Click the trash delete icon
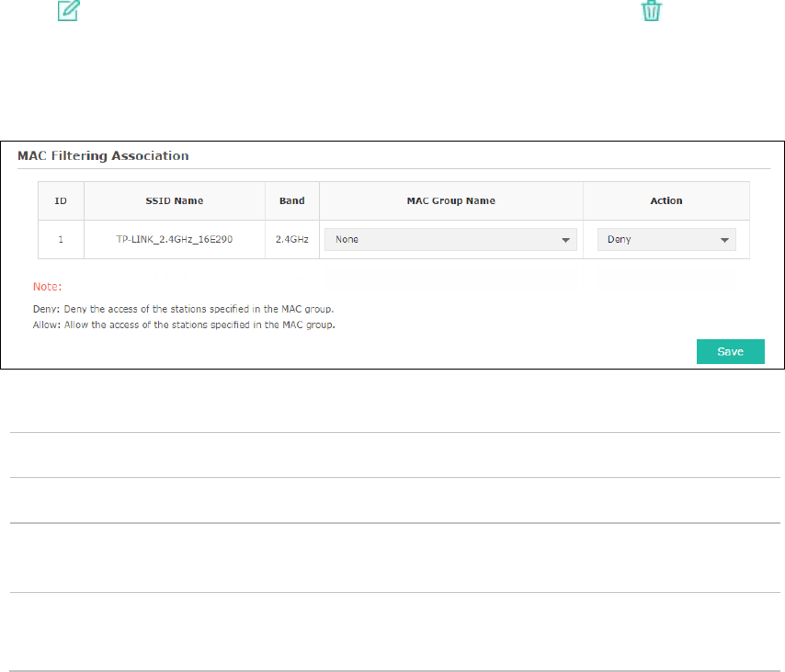785x672 pixels. click(652, 10)
